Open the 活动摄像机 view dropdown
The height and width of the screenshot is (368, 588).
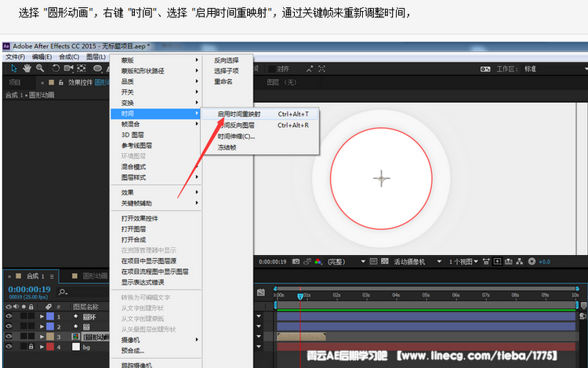point(417,262)
